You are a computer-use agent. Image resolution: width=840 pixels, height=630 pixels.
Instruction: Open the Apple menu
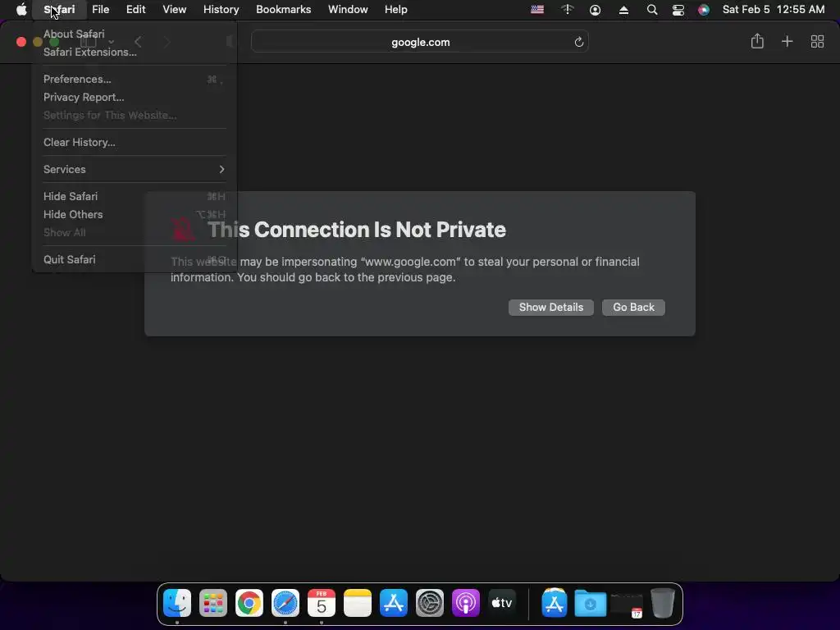tap(21, 10)
